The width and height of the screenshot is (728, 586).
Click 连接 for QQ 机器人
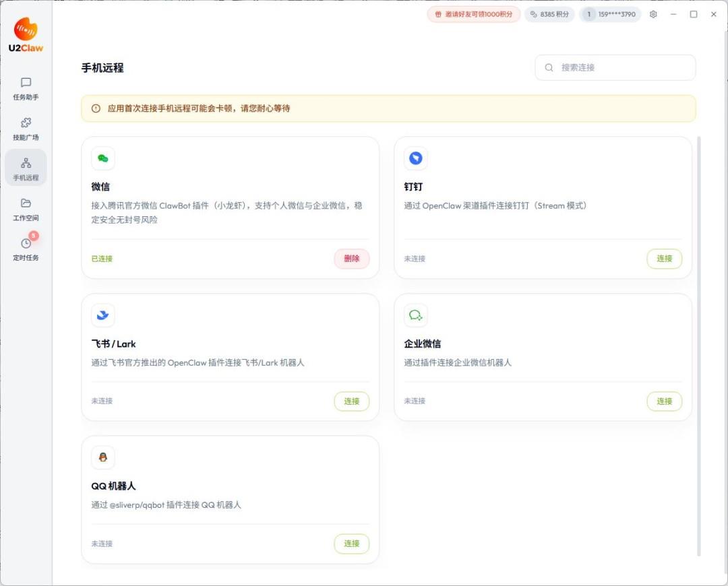(x=352, y=544)
